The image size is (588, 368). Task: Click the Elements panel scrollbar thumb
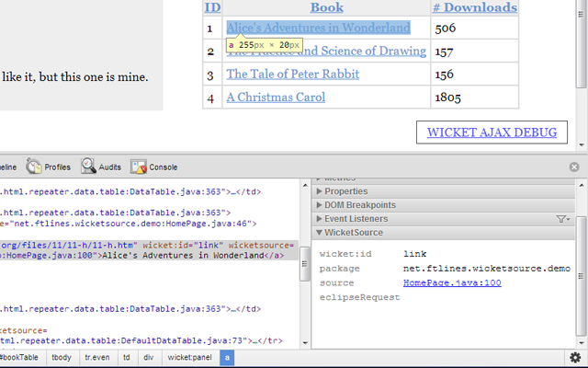click(x=304, y=264)
